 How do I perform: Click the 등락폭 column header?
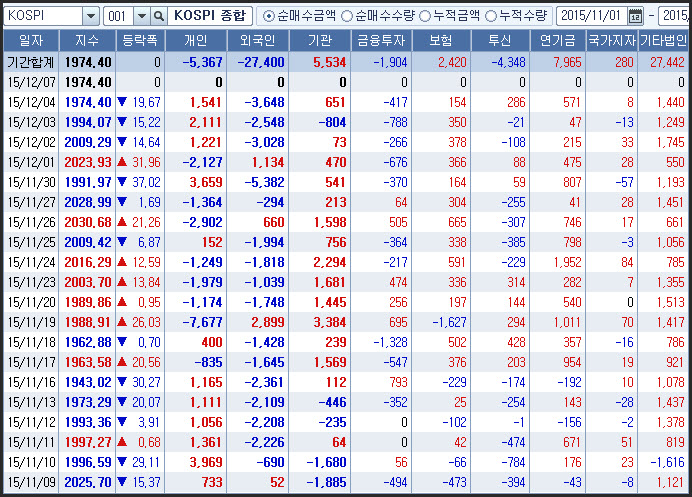[140, 41]
